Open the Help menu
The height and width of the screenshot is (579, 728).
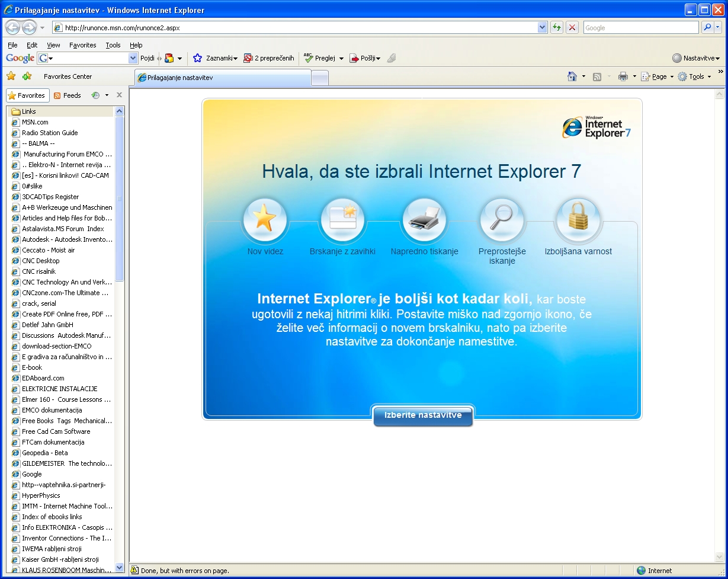tap(136, 45)
